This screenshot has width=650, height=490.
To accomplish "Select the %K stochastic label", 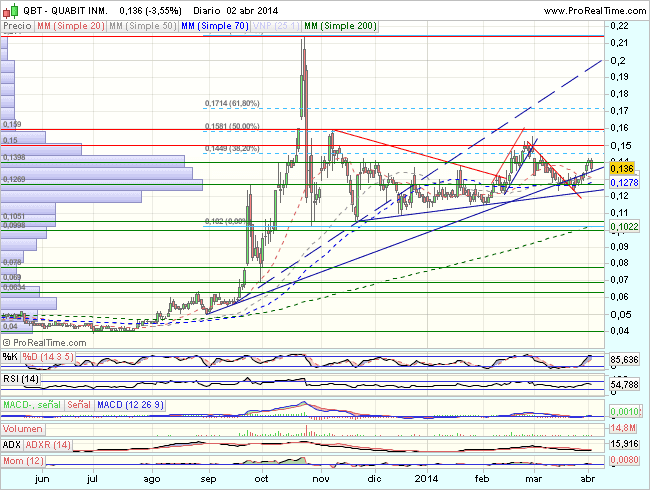I will [10, 357].
